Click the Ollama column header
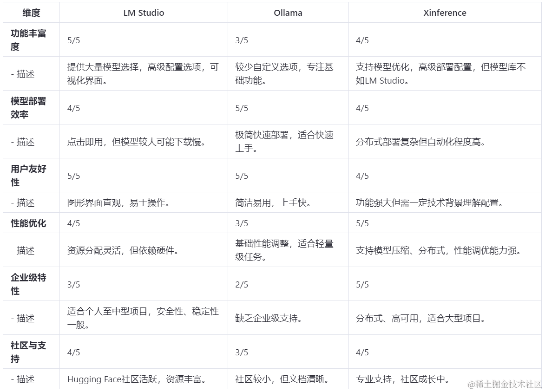Image resolution: width=545 pixels, height=392 pixels. point(288,13)
